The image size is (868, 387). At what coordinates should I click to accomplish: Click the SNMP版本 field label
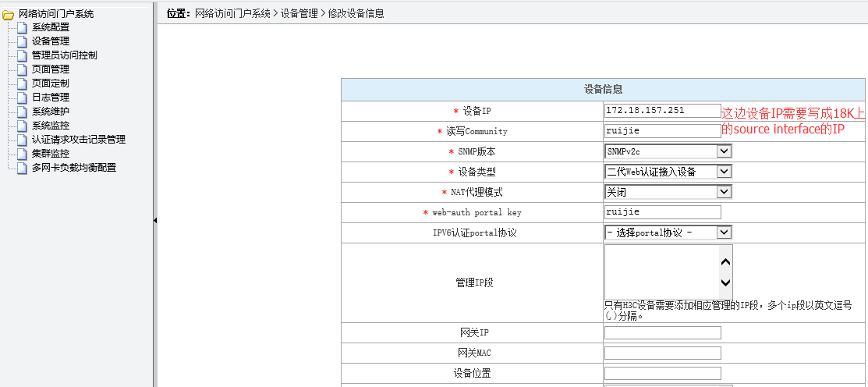point(477,151)
